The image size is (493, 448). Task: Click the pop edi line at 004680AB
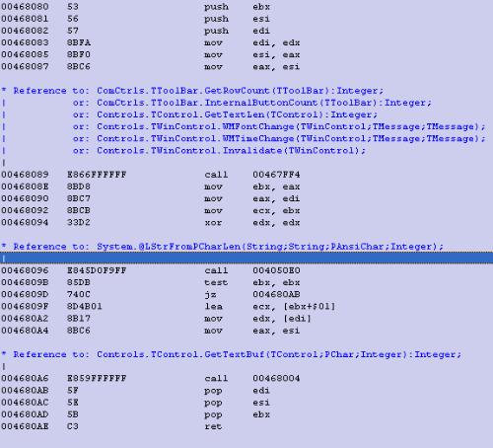[x=136, y=391]
